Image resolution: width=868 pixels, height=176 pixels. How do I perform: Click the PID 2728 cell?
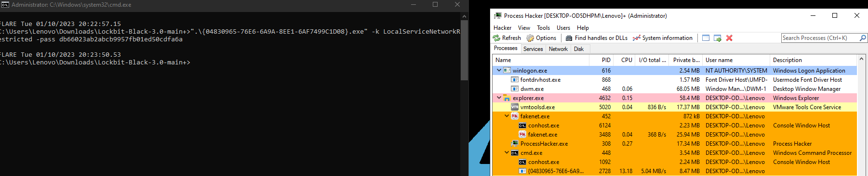click(604, 171)
